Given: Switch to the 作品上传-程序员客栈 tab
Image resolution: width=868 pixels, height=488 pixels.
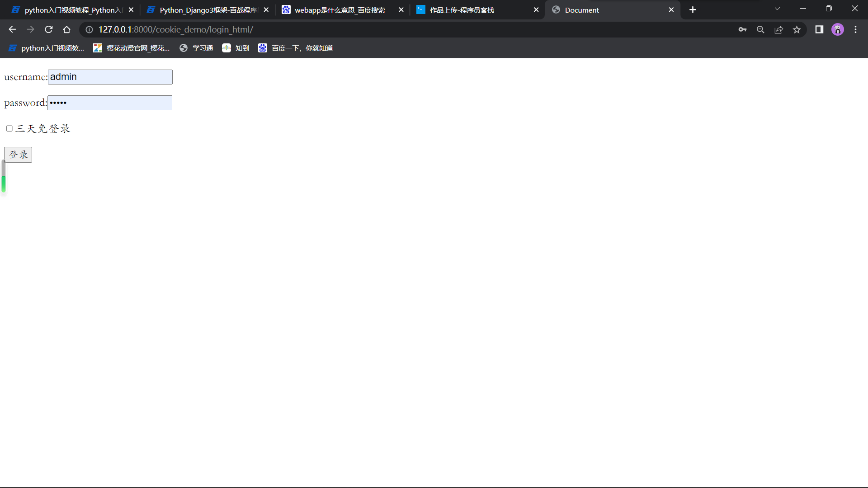Looking at the screenshot, I should (477, 10).
